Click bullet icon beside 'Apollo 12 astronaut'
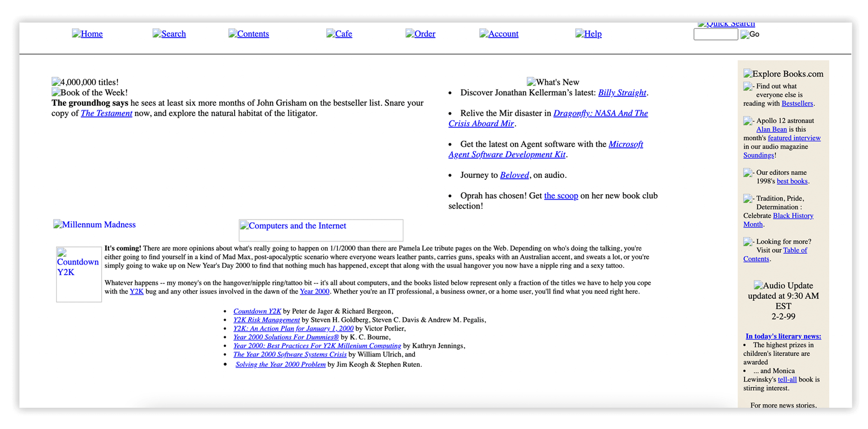The image size is (868, 429). point(748,121)
